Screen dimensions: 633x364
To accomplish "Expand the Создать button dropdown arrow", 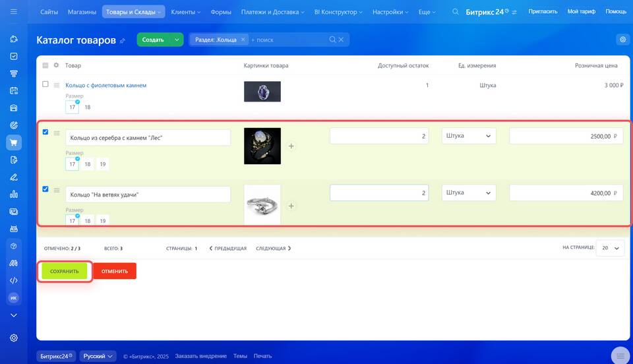I will click(177, 40).
